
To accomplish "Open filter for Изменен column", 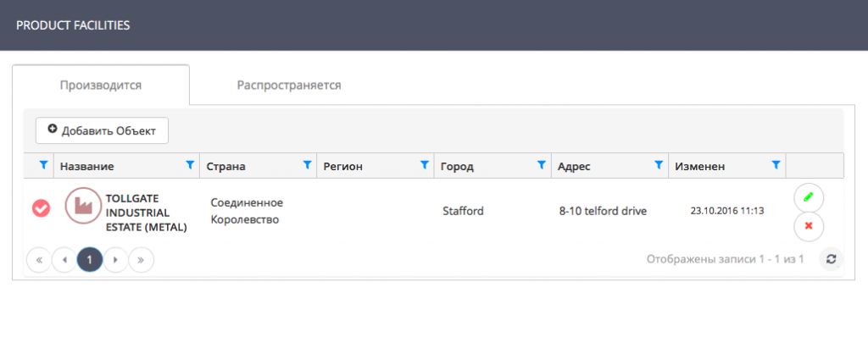I will [776, 165].
